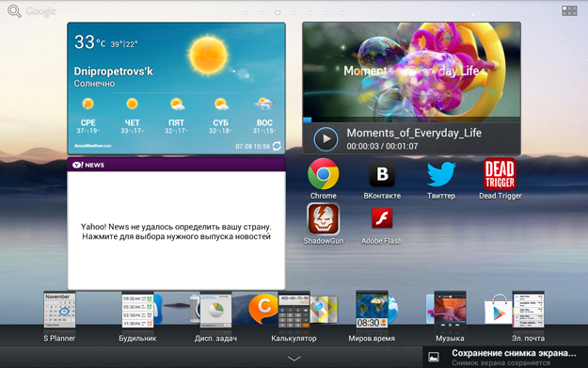Open AccuWeather.com link in weather widget
Screen dimensions: 588x368
pyautogui.click(x=92, y=146)
